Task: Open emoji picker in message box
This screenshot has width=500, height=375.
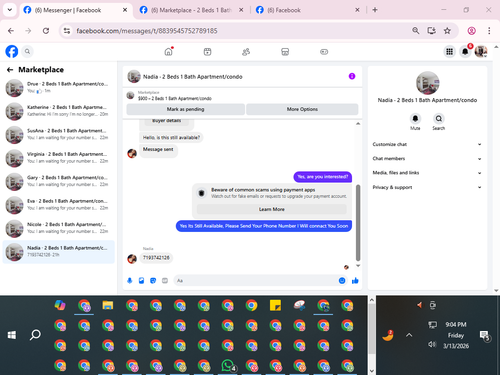Action: (342, 281)
